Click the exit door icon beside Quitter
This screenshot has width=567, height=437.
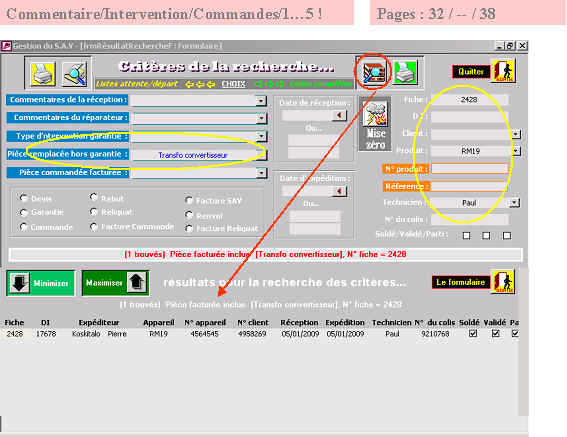pyautogui.click(x=503, y=70)
